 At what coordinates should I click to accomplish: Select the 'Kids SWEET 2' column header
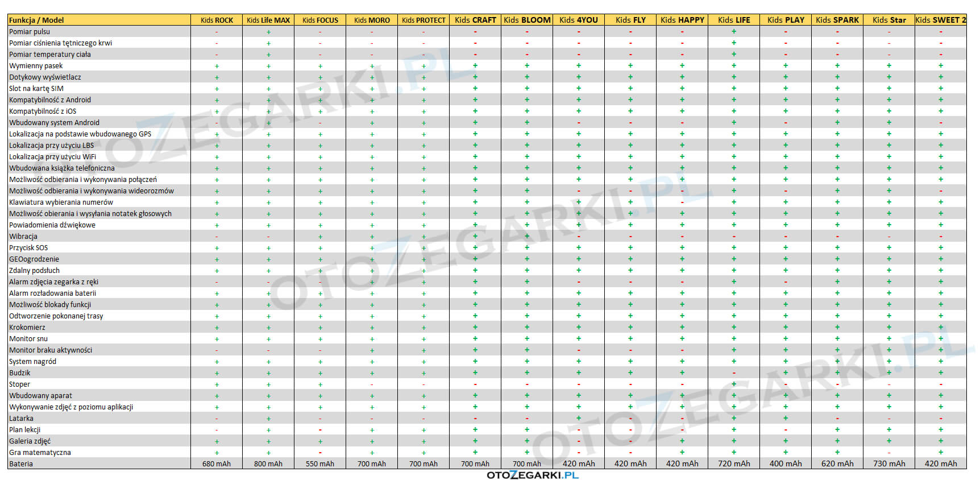click(x=941, y=20)
